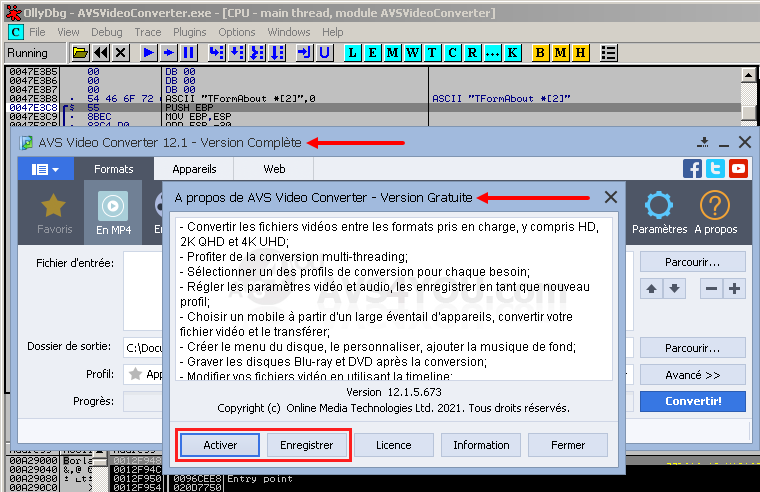Click the Convertir! button
Viewport: 760px width, 492px height.
693,401
